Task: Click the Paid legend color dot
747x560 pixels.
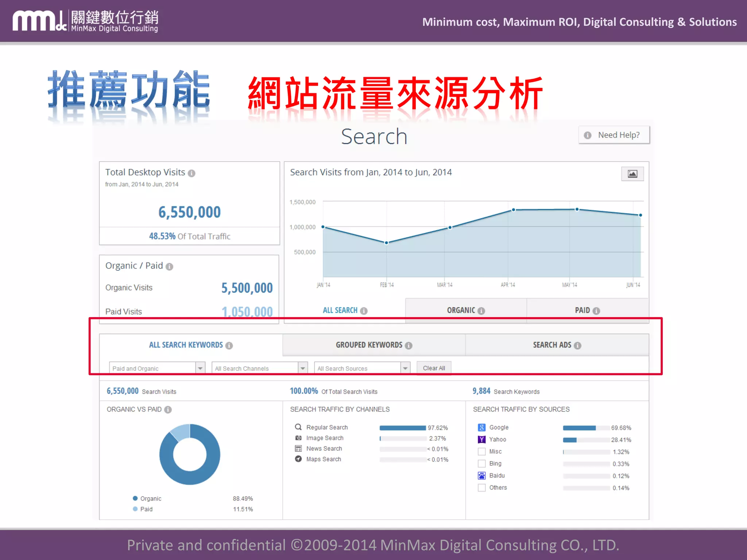Action: (135, 509)
